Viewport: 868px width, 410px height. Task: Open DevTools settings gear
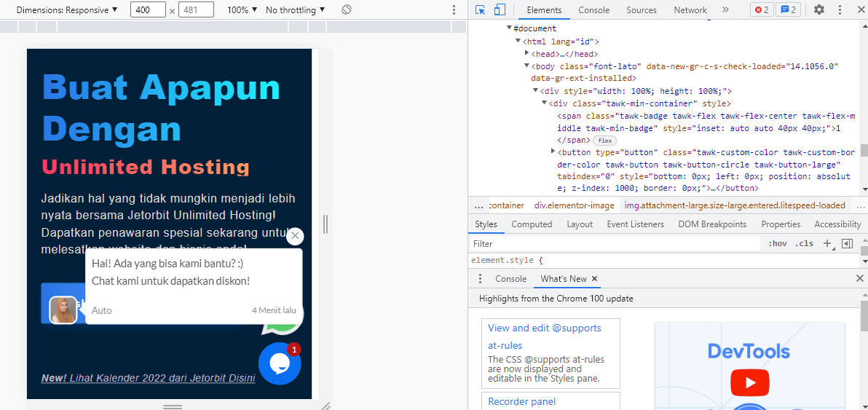pos(818,9)
